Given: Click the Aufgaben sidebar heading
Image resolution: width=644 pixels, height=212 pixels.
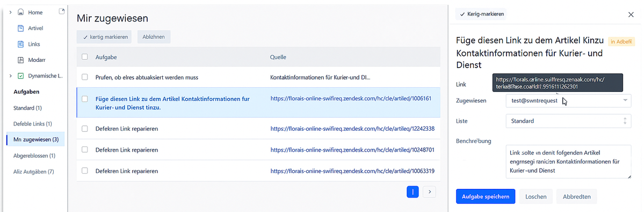Looking at the screenshot, I should (26, 92).
